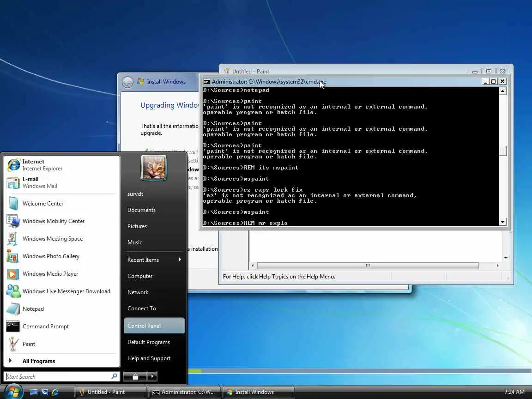Expand All Programs list
Viewport: 532px width, 399px height.
click(x=62, y=361)
